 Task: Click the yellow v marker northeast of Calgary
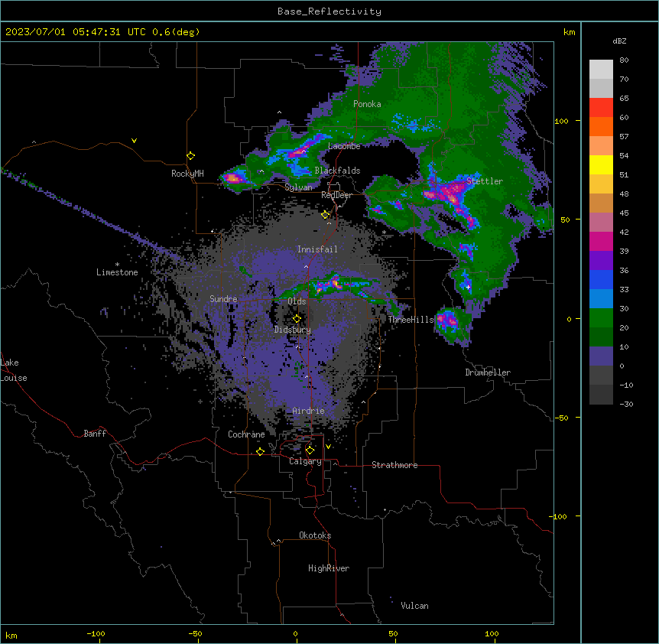[328, 447]
